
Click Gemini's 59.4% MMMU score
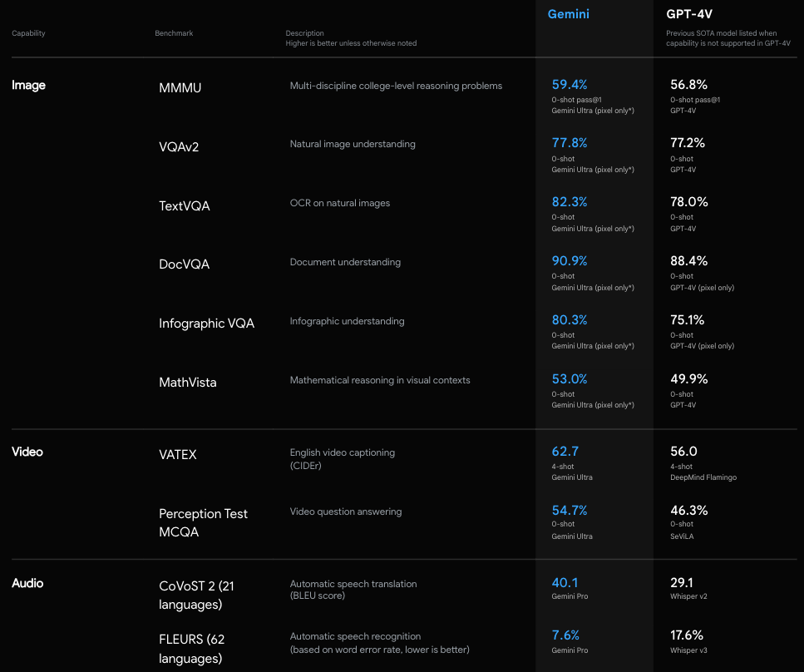coord(570,84)
